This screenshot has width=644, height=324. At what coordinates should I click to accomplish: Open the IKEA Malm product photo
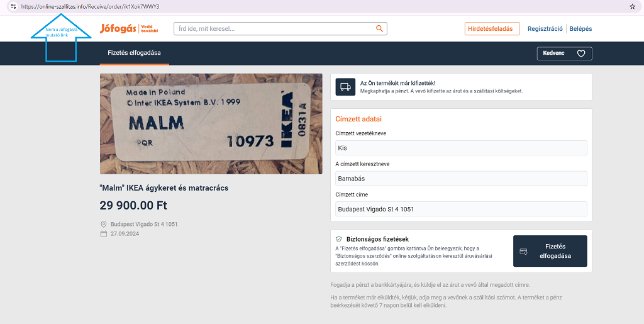click(211, 124)
